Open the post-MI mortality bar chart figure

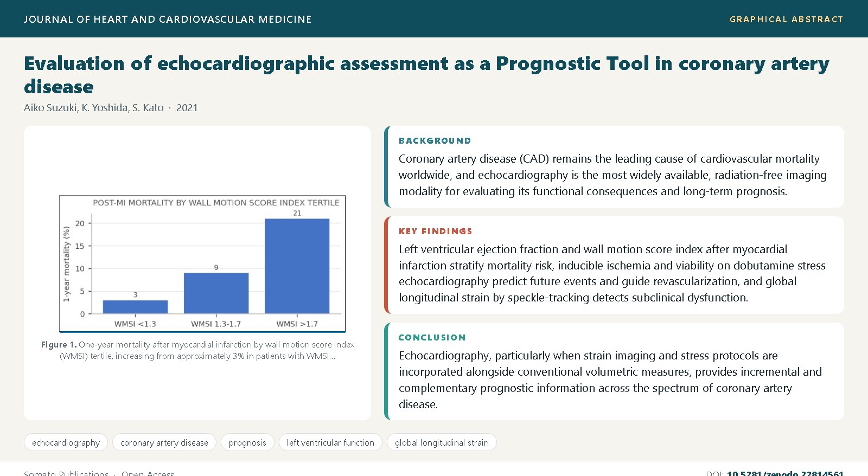[x=202, y=263]
